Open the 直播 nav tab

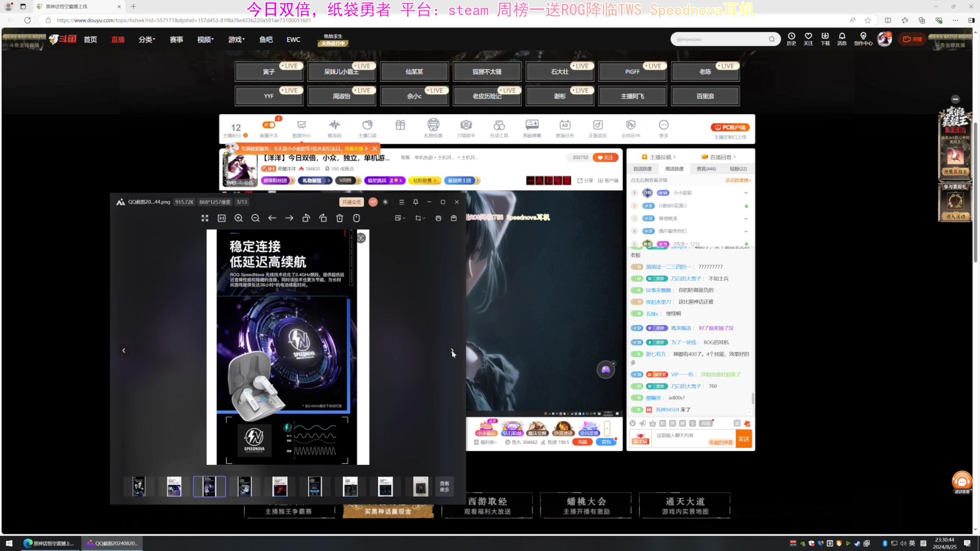pos(118,39)
